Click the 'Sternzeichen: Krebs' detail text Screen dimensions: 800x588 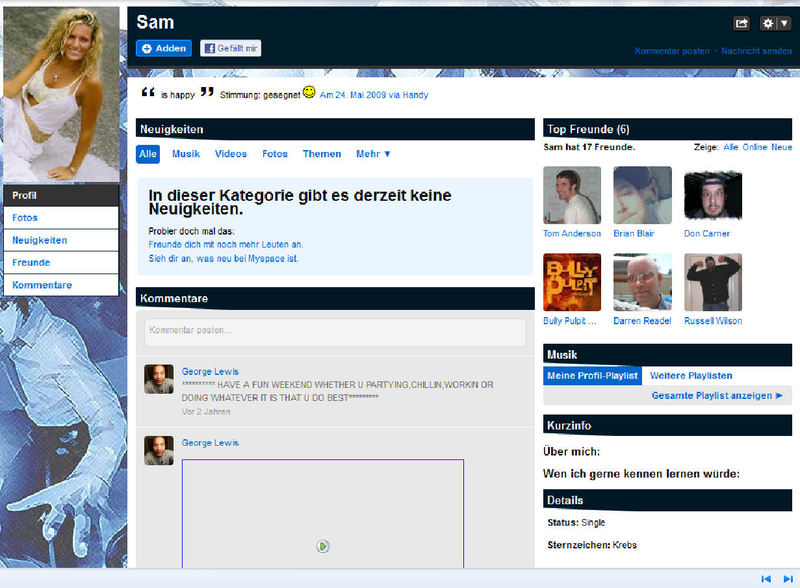pyautogui.click(x=592, y=545)
